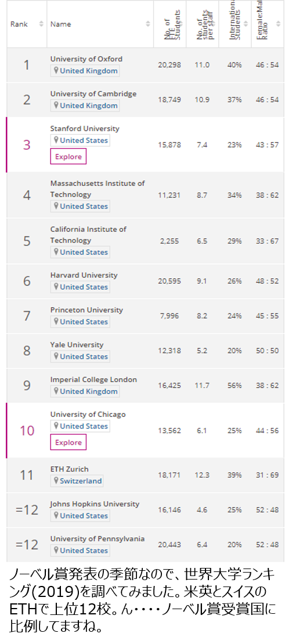Open ETH Zurich university link
Screen dimensions: 285x644
(70, 469)
